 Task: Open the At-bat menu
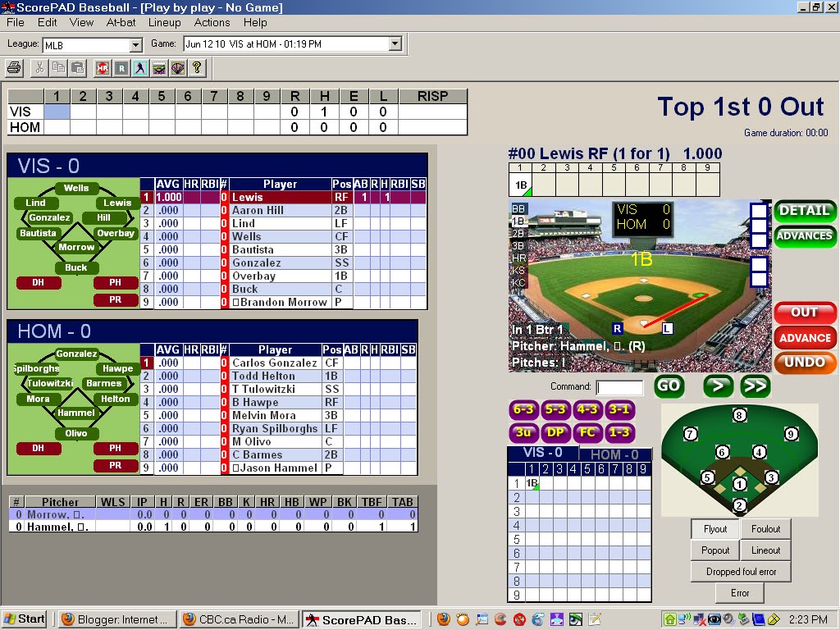[x=121, y=23]
